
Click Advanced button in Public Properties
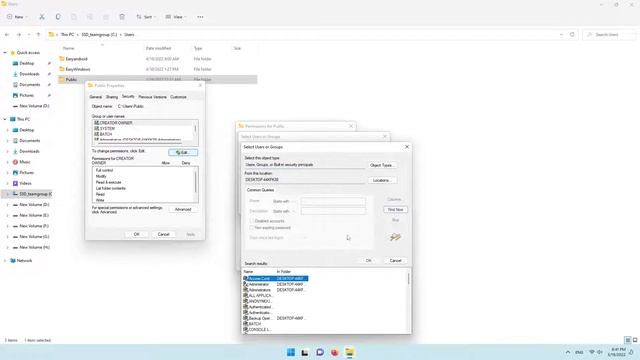tap(183, 209)
